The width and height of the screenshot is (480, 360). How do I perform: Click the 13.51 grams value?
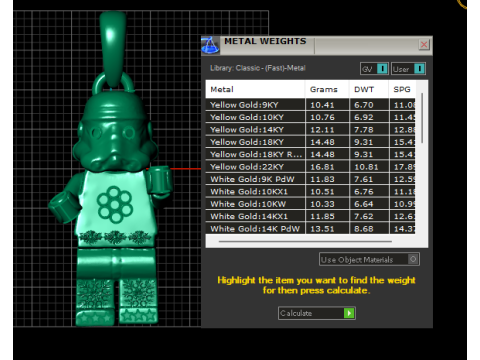coord(322,228)
